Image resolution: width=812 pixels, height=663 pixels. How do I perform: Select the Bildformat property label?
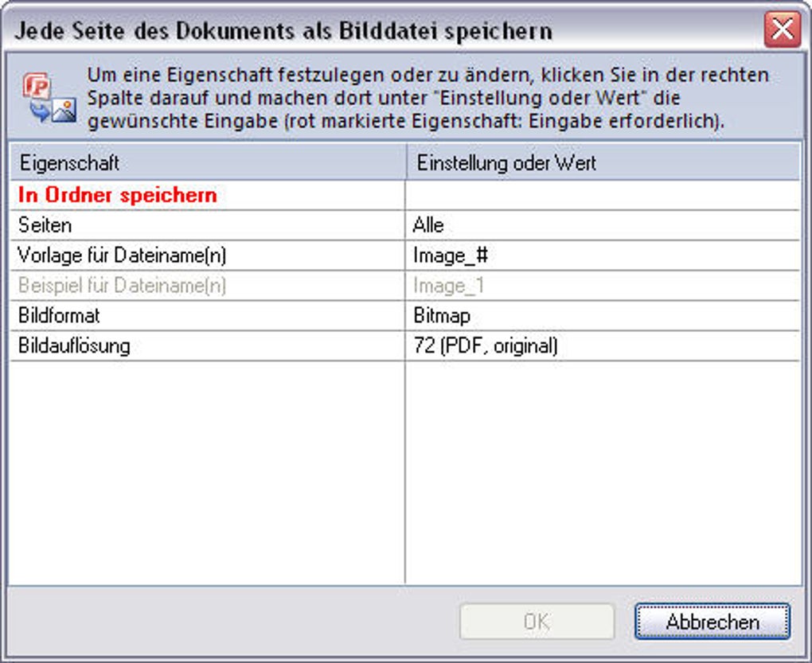[x=59, y=316]
